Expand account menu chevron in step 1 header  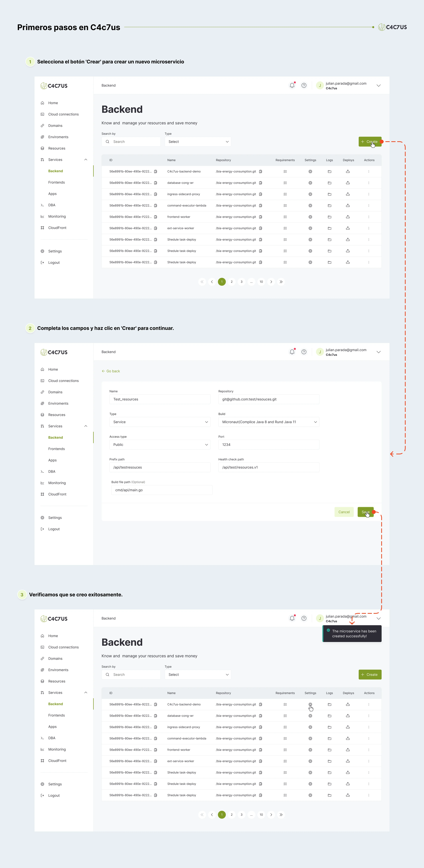point(379,86)
